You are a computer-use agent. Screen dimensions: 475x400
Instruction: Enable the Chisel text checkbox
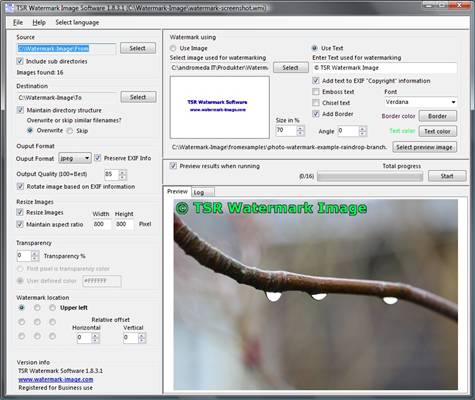point(316,103)
